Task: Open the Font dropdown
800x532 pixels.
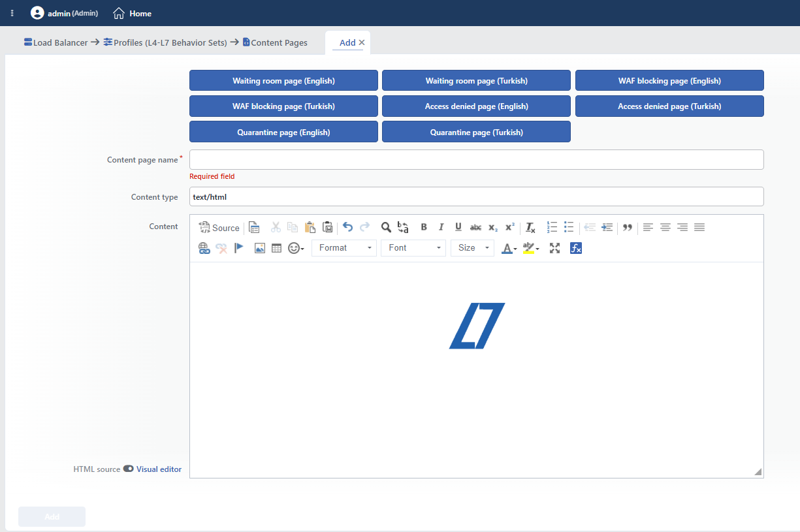Action: (413, 248)
